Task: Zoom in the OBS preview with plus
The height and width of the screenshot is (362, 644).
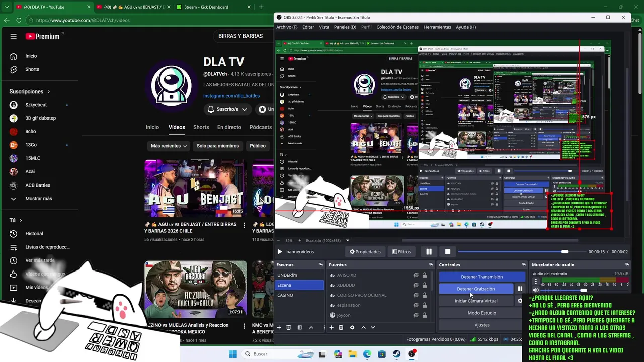Action: click(299, 240)
